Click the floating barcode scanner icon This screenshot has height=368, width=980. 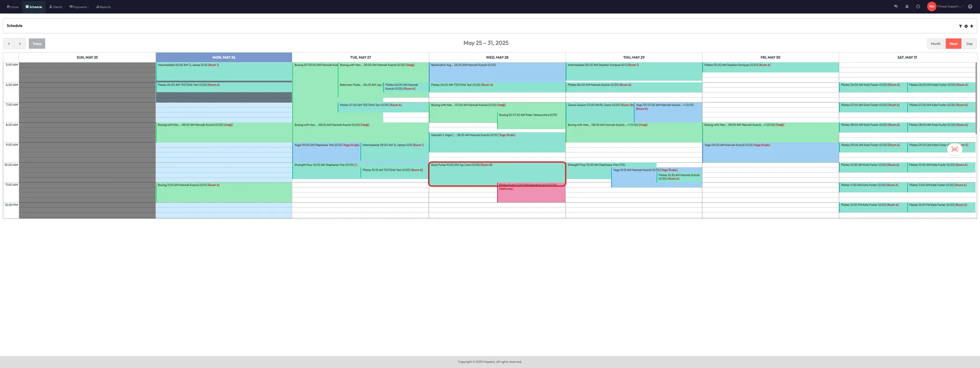(x=954, y=149)
